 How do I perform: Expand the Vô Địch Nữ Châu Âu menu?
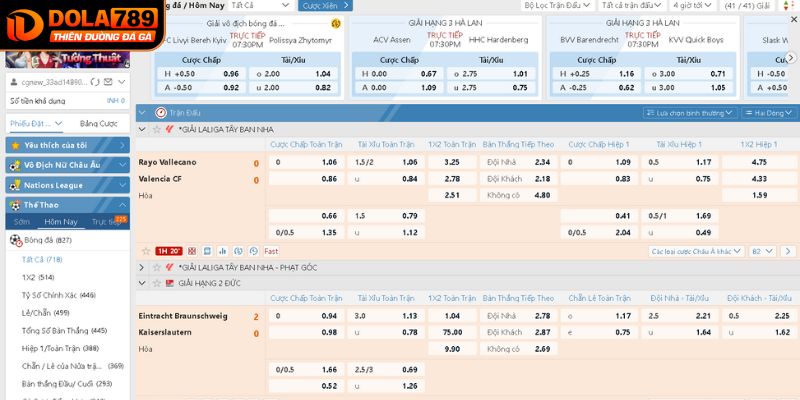(x=122, y=165)
